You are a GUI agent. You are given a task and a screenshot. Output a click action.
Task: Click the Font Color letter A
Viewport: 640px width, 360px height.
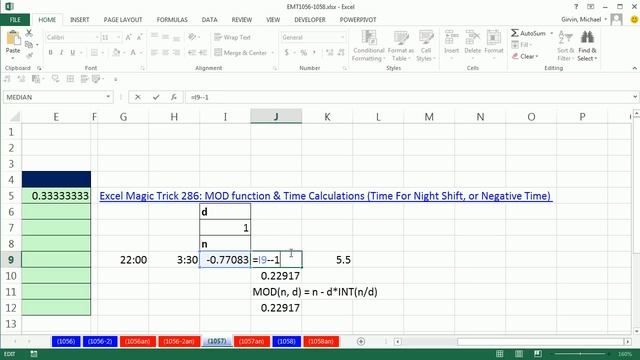tap(133, 52)
